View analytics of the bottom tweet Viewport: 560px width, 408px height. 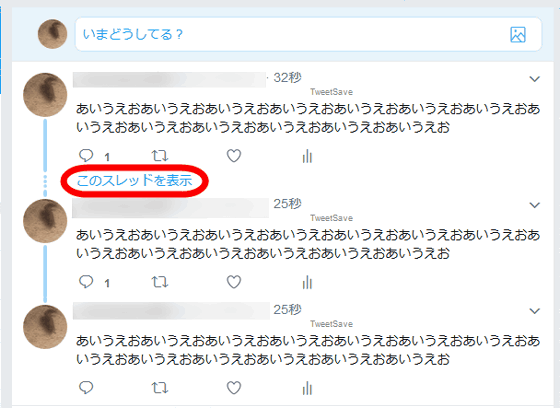coord(307,388)
